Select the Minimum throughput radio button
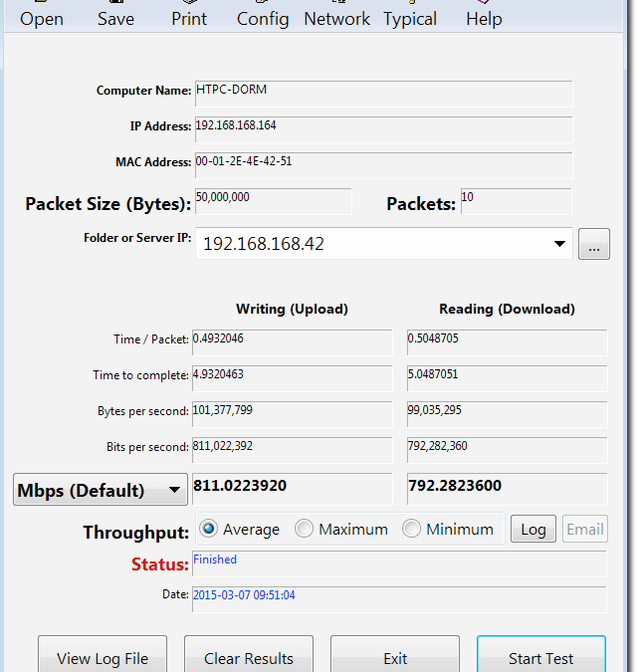 412,530
